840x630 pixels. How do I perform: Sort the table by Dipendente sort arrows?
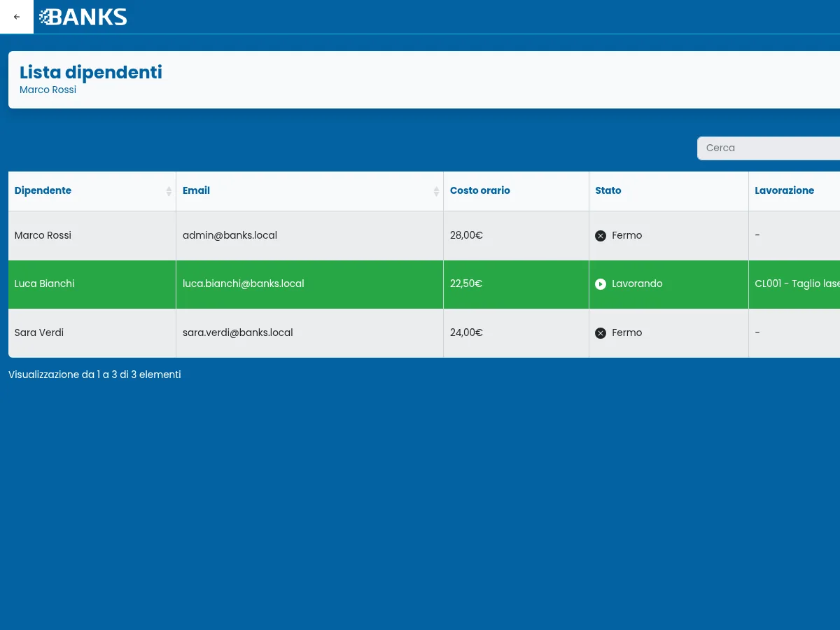pyautogui.click(x=169, y=191)
